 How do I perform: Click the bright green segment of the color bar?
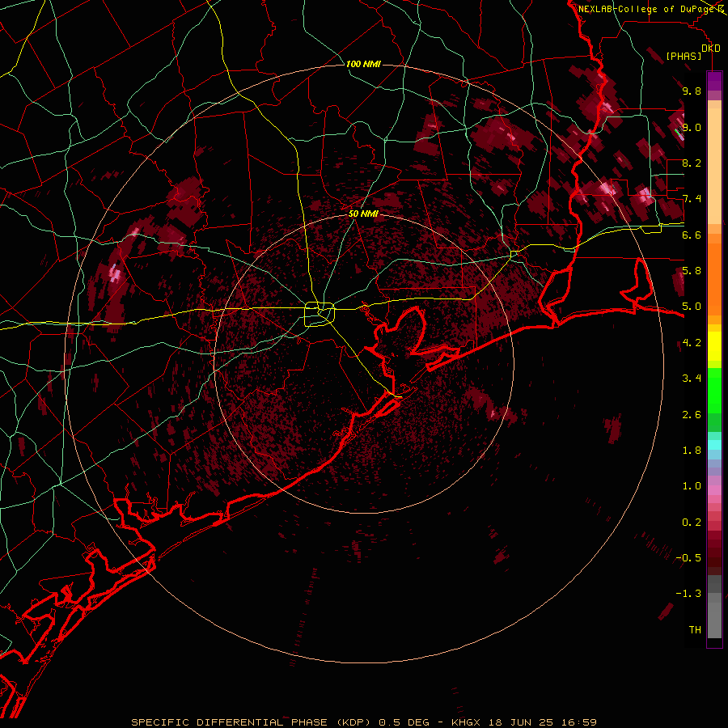[x=714, y=390]
